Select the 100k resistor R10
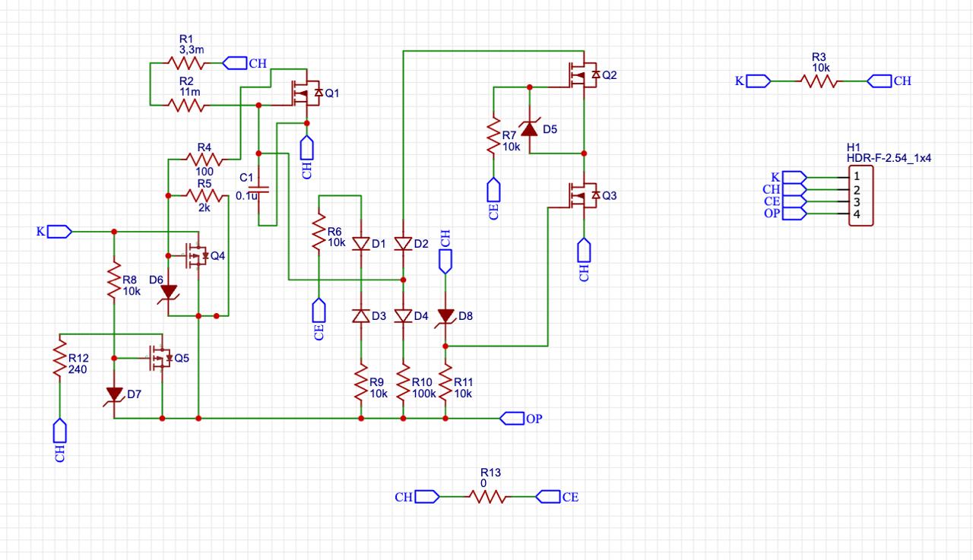The height and width of the screenshot is (560, 973). pyautogui.click(x=403, y=387)
